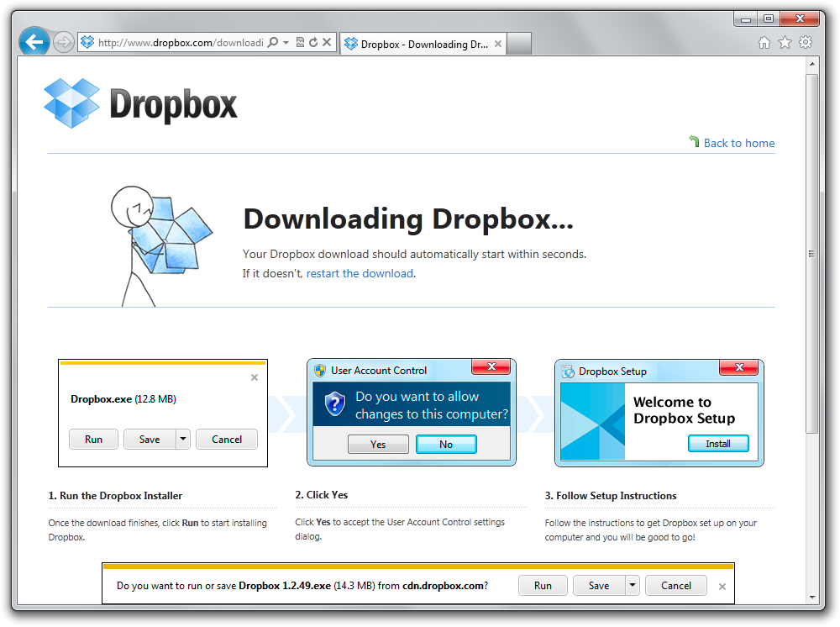
Task: Click Cancel in the Dropbox.exe illustration
Action: point(227,439)
